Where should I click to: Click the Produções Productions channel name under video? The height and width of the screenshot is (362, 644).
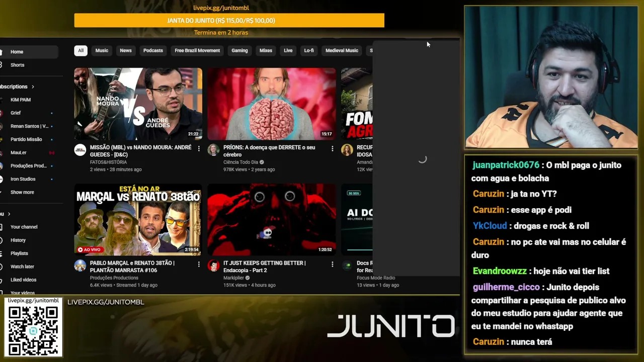[114, 278]
